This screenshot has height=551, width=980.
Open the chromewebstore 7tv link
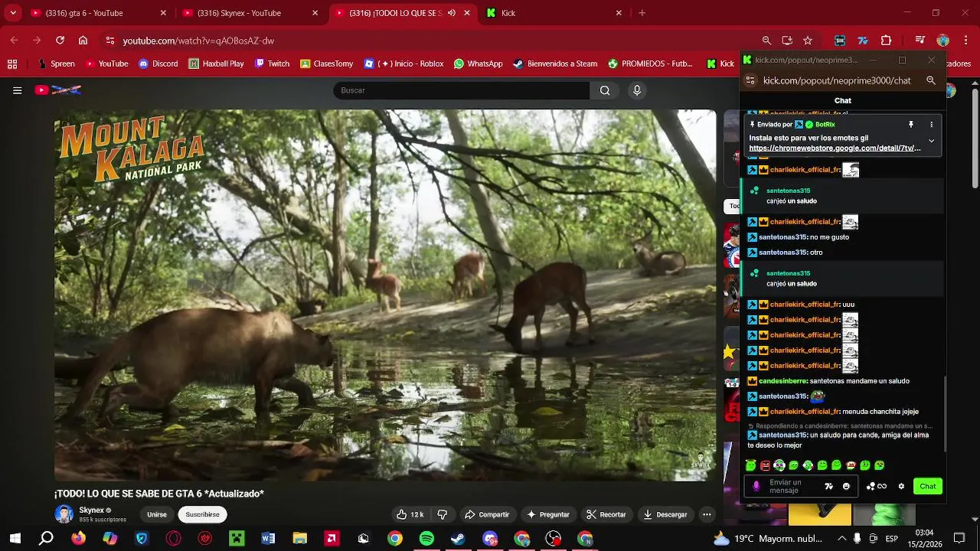click(x=835, y=148)
